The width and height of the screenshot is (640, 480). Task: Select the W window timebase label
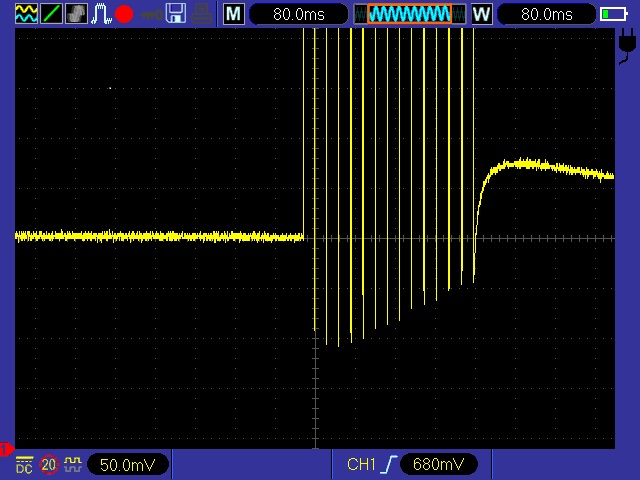click(482, 14)
